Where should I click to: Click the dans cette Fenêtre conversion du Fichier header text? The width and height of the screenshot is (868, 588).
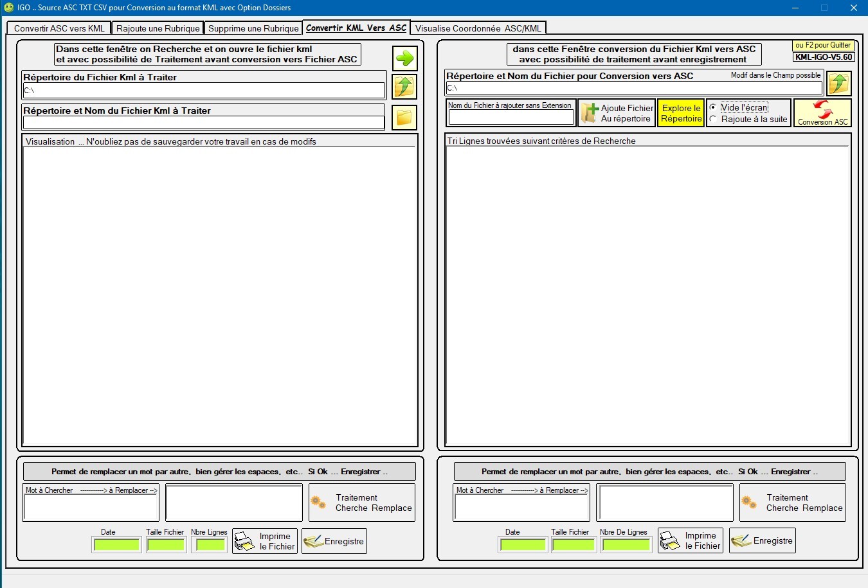634,54
